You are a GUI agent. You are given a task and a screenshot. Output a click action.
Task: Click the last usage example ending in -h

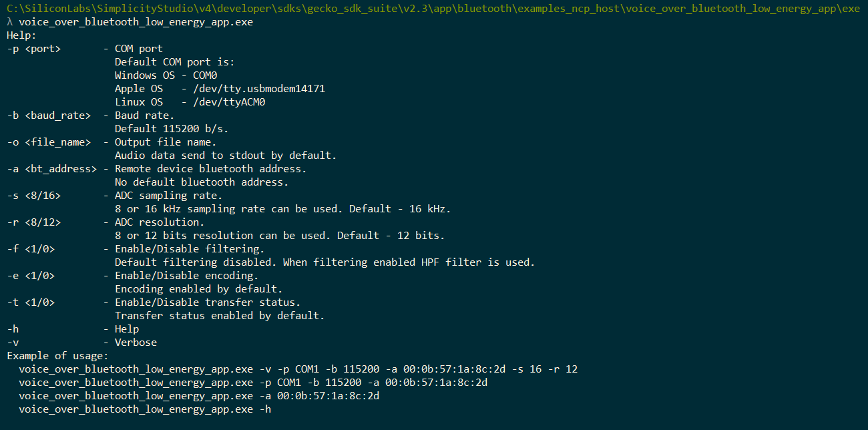coord(145,409)
